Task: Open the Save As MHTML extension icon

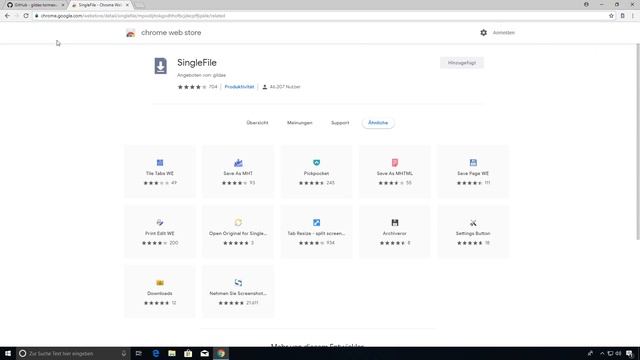Action: tap(395, 163)
